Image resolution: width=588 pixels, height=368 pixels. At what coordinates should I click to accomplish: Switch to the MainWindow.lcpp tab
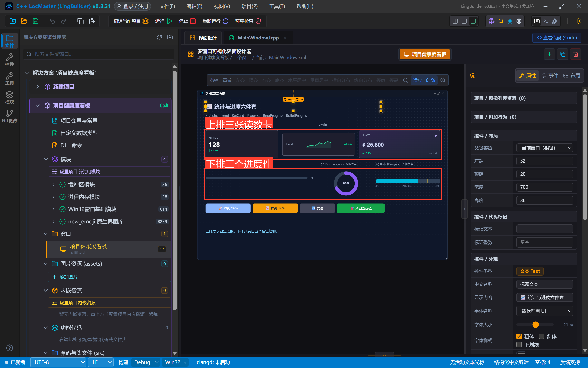(x=258, y=38)
